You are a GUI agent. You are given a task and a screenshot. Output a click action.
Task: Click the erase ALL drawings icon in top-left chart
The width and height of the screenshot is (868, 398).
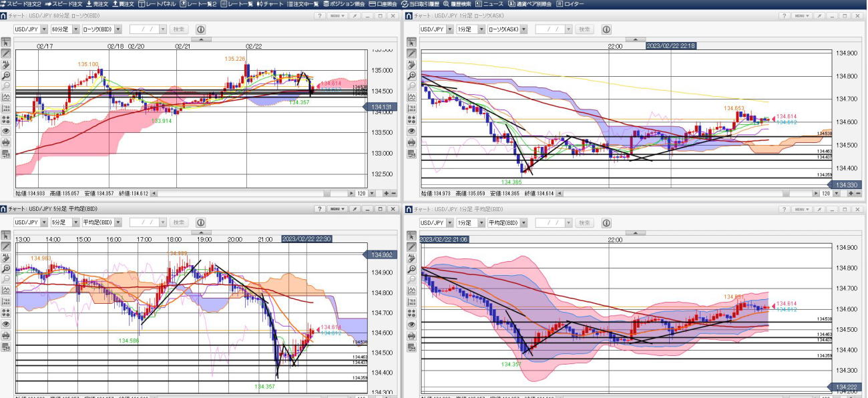pyautogui.click(x=6, y=64)
